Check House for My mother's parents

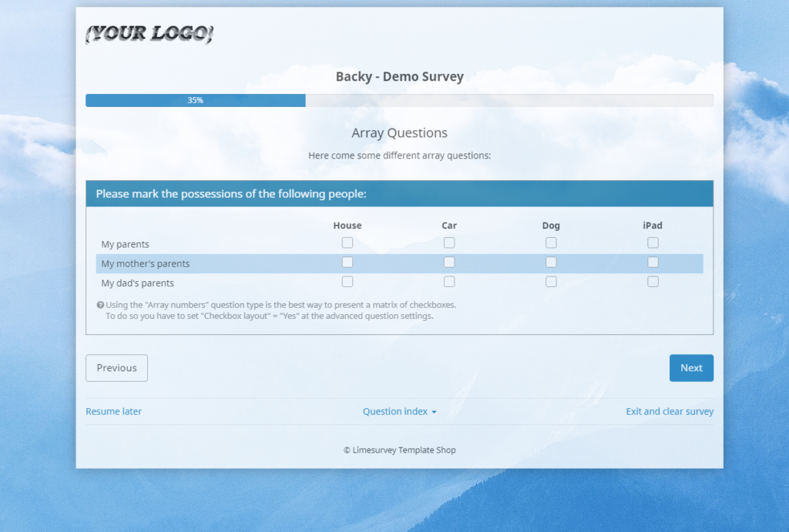pyautogui.click(x=347, y=262)
